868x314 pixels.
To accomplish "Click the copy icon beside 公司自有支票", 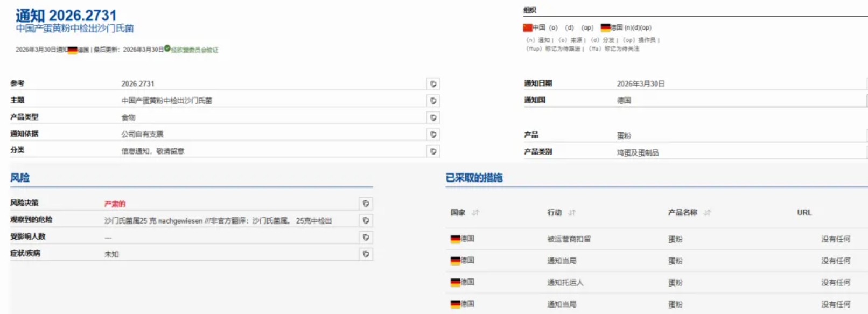I will (x=433, y=135).
